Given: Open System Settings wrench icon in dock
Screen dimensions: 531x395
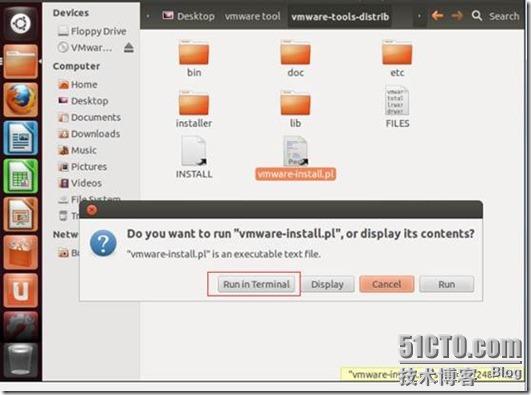Looking at the screenshot, I should click(x=20, y=327).
